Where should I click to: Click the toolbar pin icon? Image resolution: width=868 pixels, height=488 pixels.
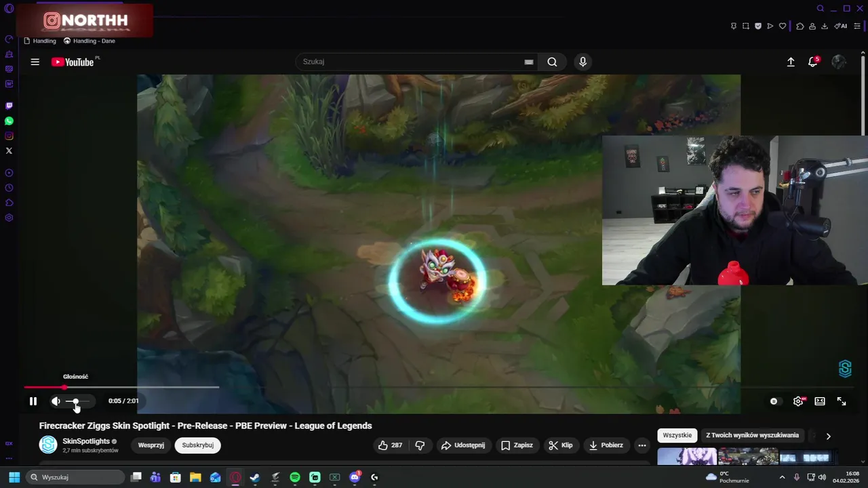click(734, 26)
